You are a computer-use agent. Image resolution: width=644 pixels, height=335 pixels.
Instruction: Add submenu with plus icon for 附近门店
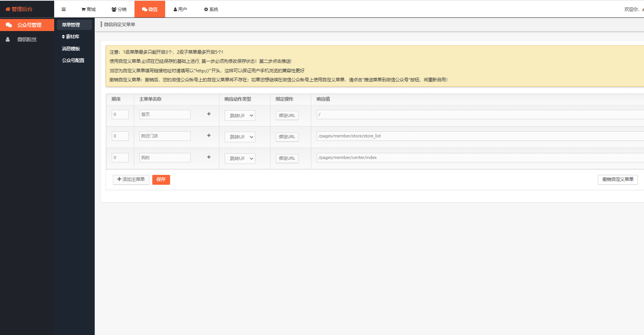tap(209, 136)
